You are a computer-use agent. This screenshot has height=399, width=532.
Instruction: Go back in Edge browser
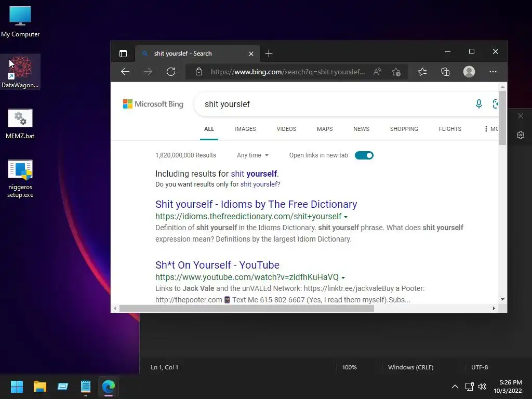125,72
